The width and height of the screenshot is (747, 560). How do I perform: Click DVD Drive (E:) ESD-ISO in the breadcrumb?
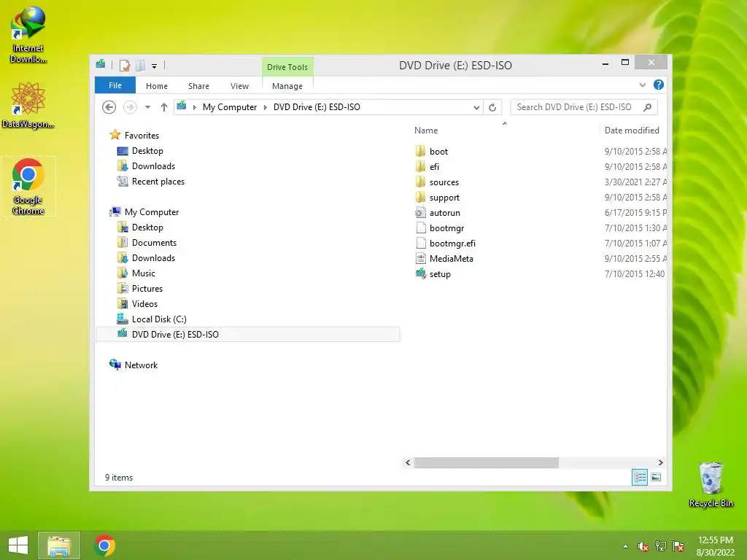(317, 107)
